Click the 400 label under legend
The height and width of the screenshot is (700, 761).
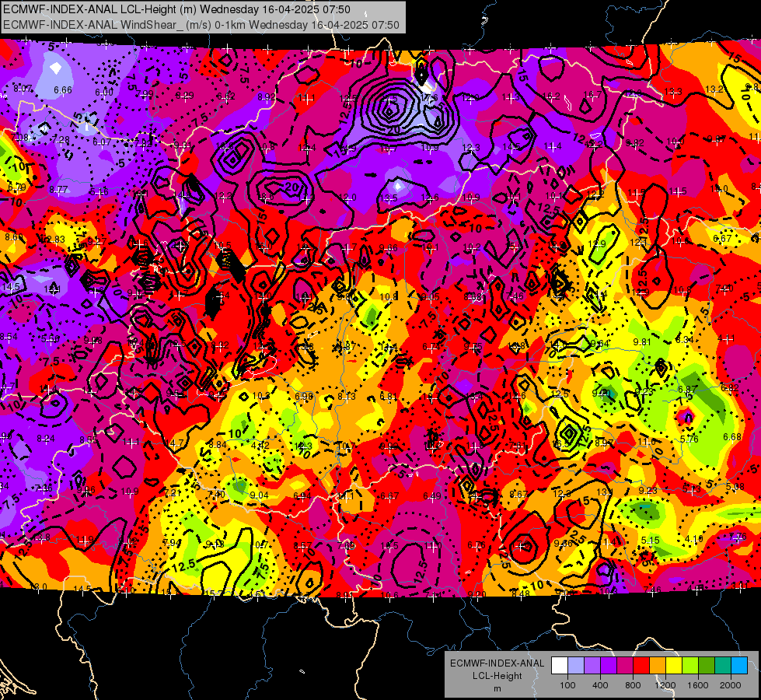[600, 685]
